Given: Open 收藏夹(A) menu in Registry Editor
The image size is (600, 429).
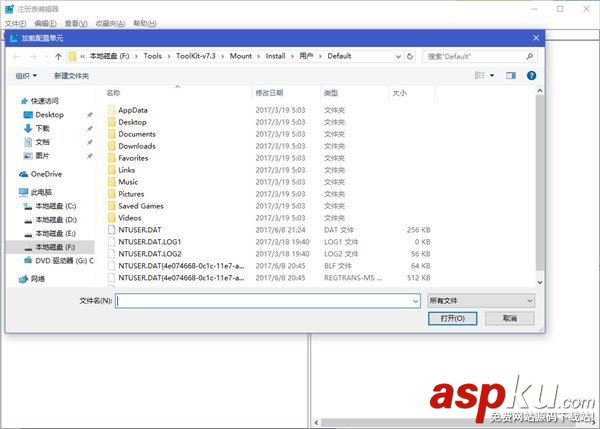Looking at the screenshot, I should 110,23.
